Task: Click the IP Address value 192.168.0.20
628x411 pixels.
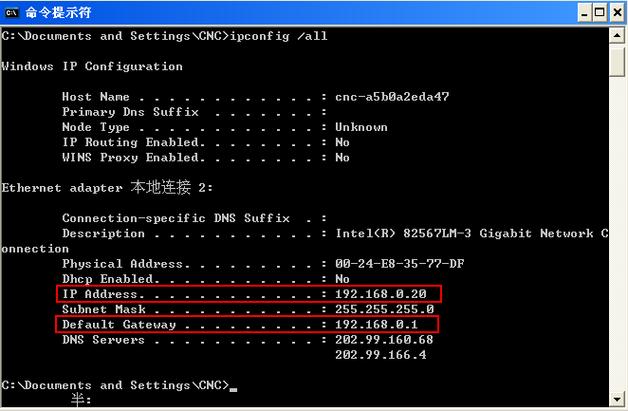Action: point(381,294)
